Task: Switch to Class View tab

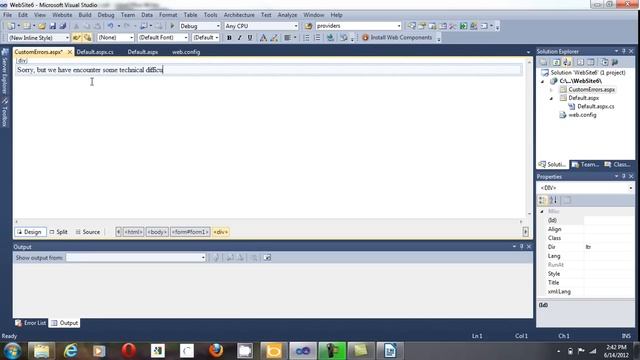Action: click(618, 164)
